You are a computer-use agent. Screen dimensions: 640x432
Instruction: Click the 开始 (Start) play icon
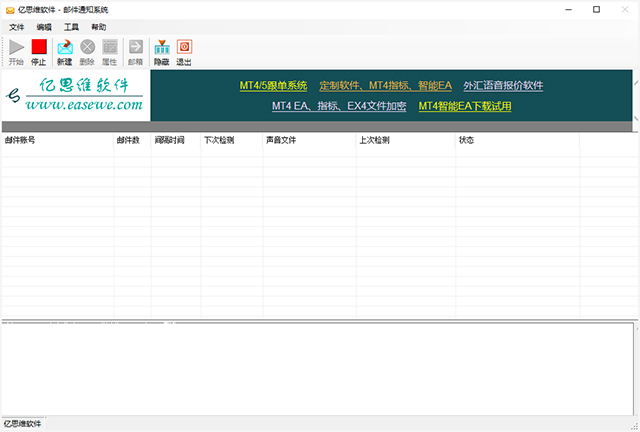[16, 47]
